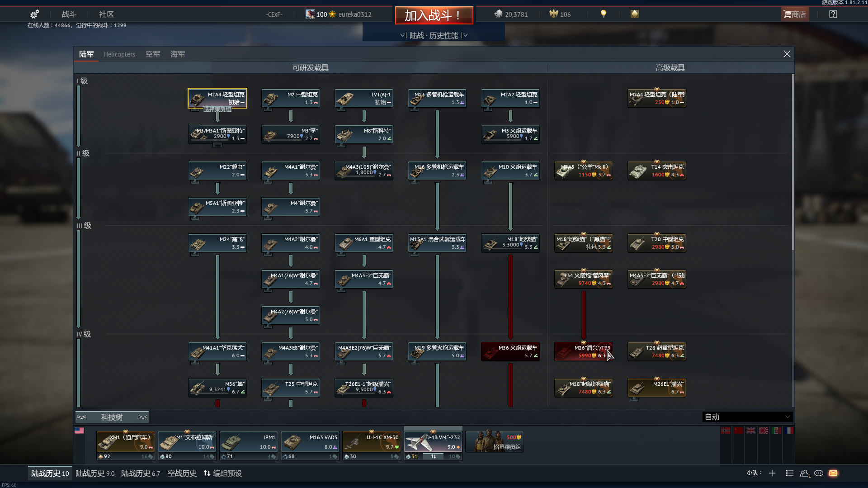Viewport: 868px width, 488px height.
Task: Select premium T14 突击坦克
Action: coord(657,171)
